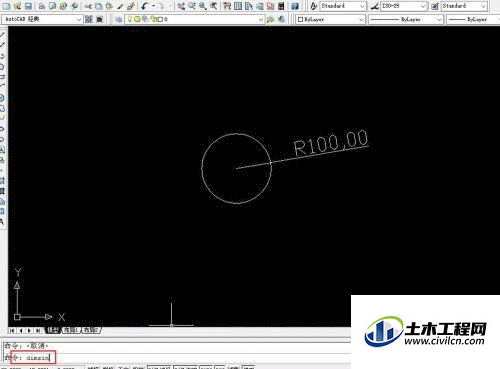This screenshot has height=369, width=500.
Task: Open the QuickCalc calculator icon
Action: (281, 6)
